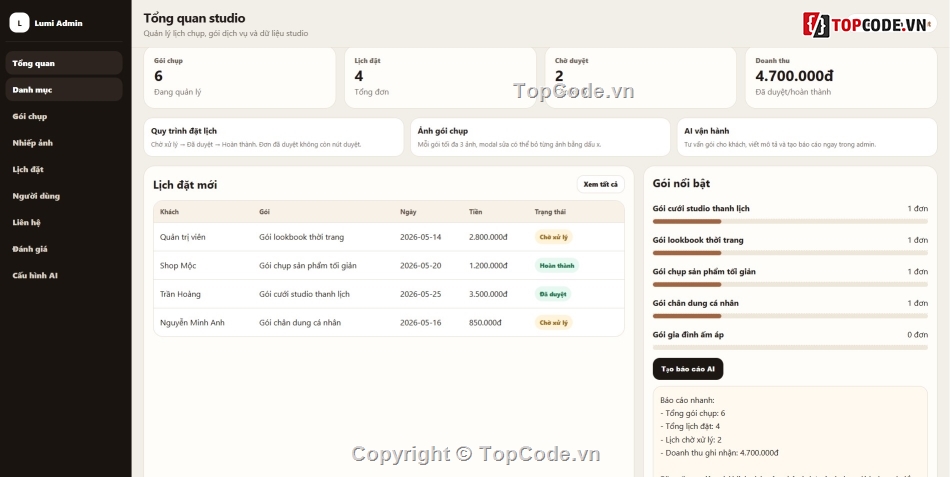Open Người dùng sidebar section
The width and height of the screenshot is (950, 477).
[x=64, y=196]
